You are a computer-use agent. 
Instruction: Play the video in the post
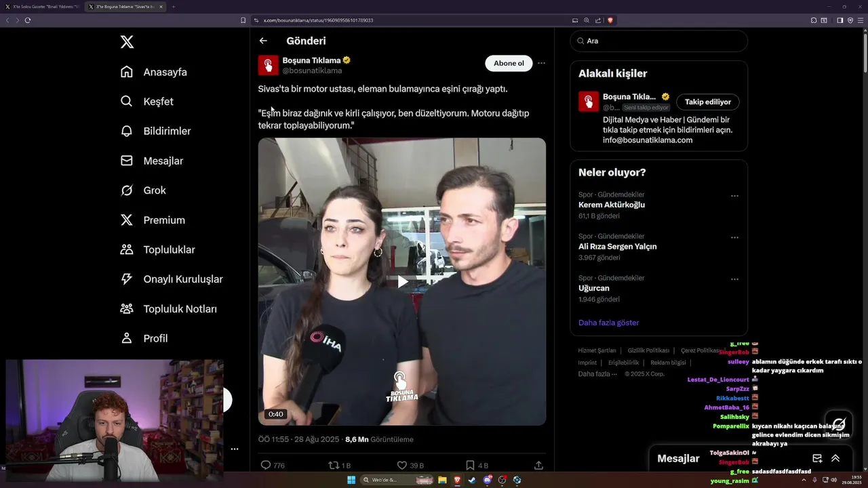(x=402, y=281)
